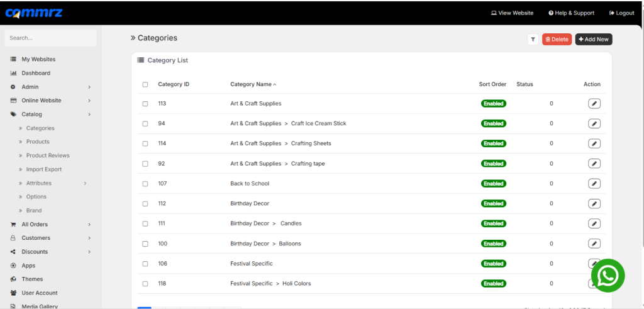The height and width of the screenshot is (309, 644).
Task: Open Products in the sidebar
Action: [x=38, y=142]
